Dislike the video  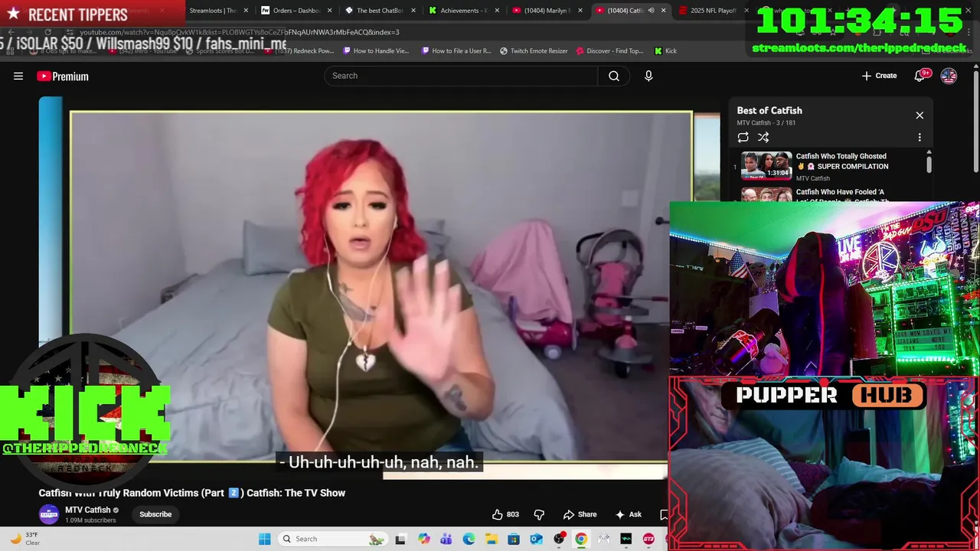pos(539,514)
